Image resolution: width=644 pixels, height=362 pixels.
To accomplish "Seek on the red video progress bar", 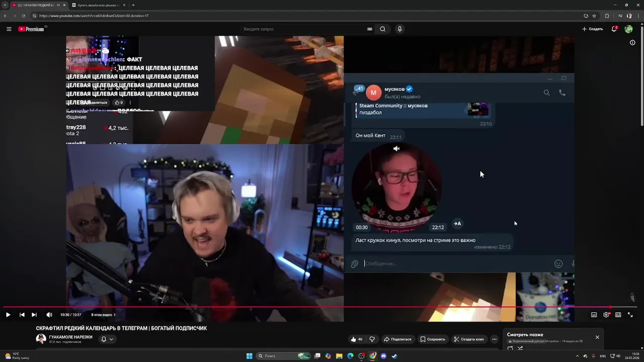I will click(x=320, y=307).
